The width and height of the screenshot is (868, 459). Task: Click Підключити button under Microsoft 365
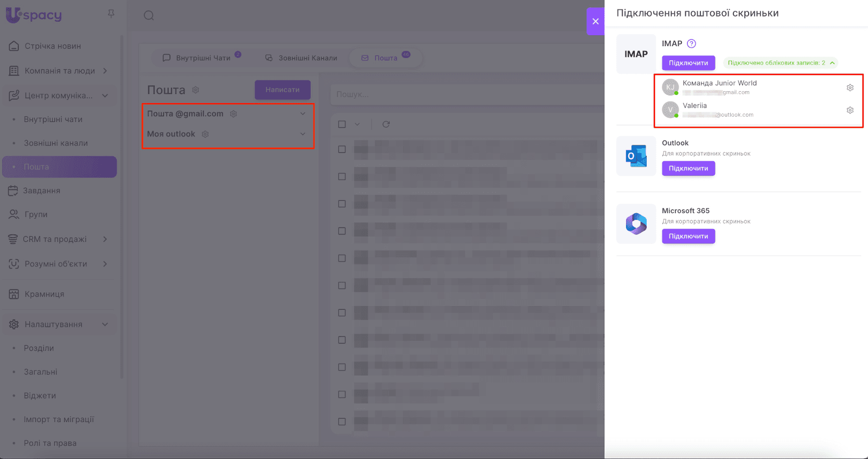688,236
